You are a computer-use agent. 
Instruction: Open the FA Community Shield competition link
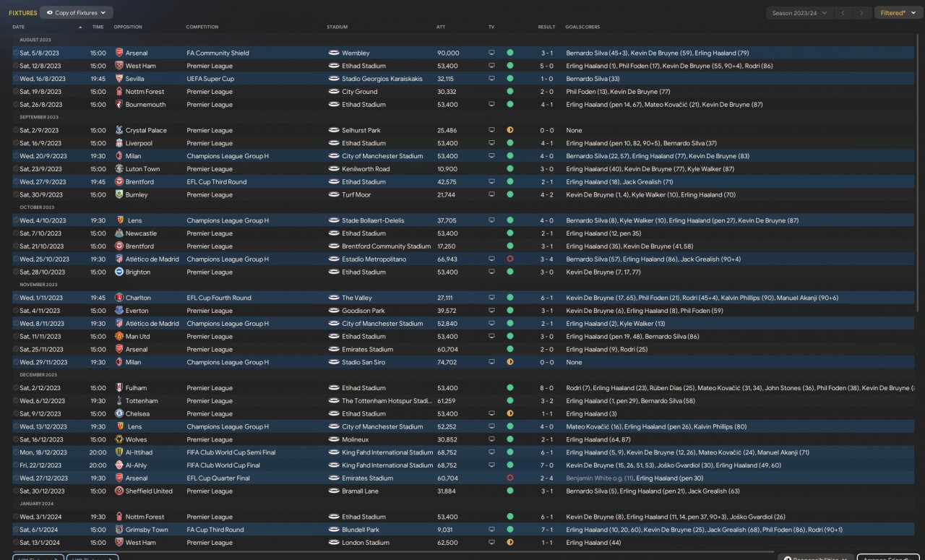[x=218, y=53]
